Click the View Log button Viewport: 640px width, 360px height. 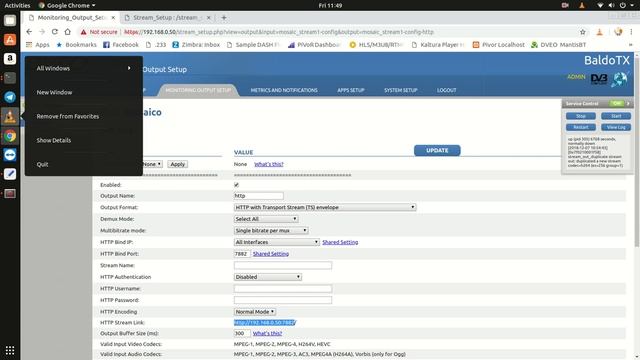tap(616, 127)
